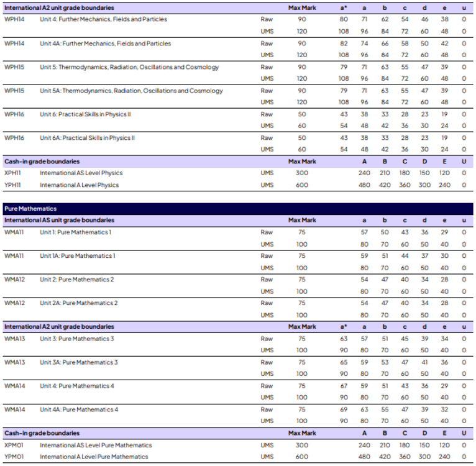Select Unit 2A: Pure Mathematics 2
The width and height of the screenshot is (476, 466).
click(78, 303)
